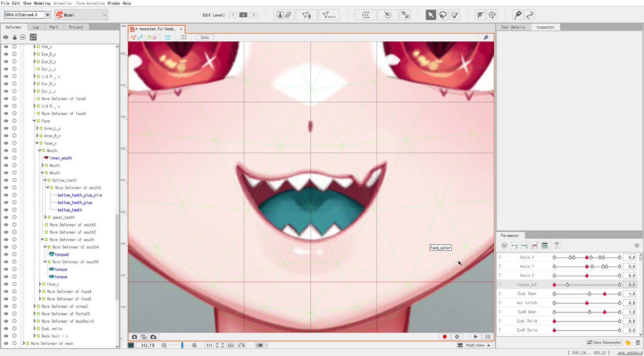
Task: Expand Warp Deformer of wings2
Action: [34, 306]
